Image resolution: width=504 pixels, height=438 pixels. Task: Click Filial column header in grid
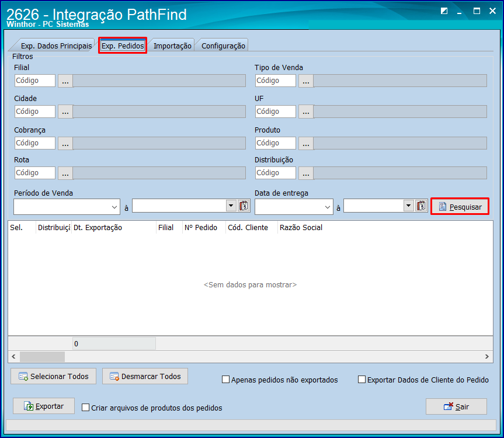(x=169, y=228)
